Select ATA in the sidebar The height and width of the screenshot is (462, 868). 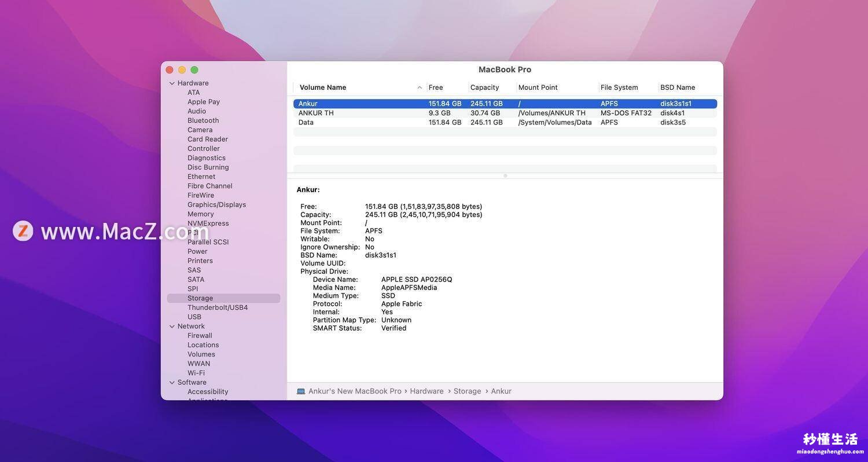pos(193,93)
